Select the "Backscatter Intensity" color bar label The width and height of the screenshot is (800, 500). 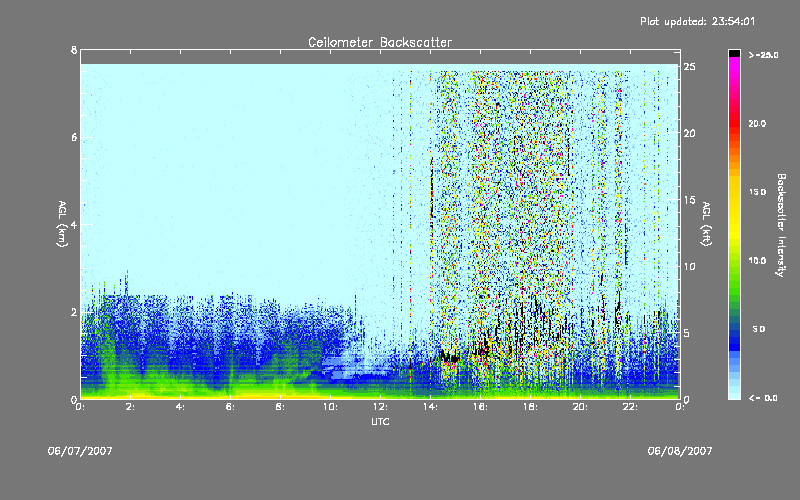tap(781, 225)
